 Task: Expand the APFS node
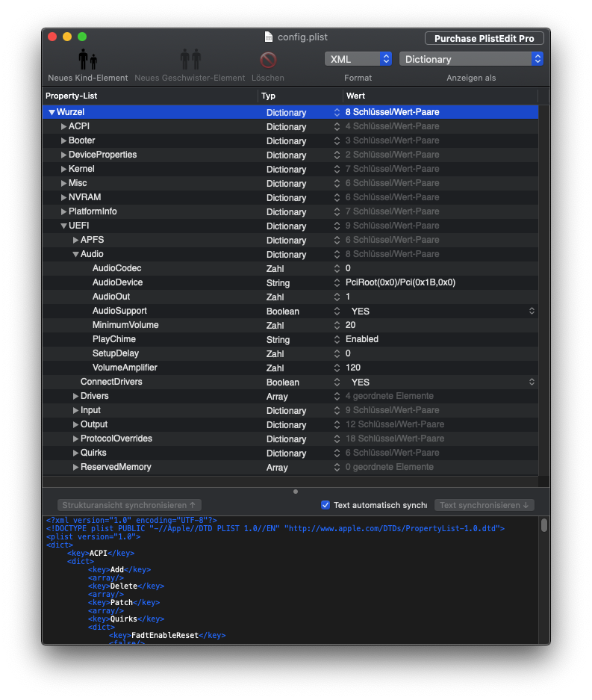(x=76, y=240)
